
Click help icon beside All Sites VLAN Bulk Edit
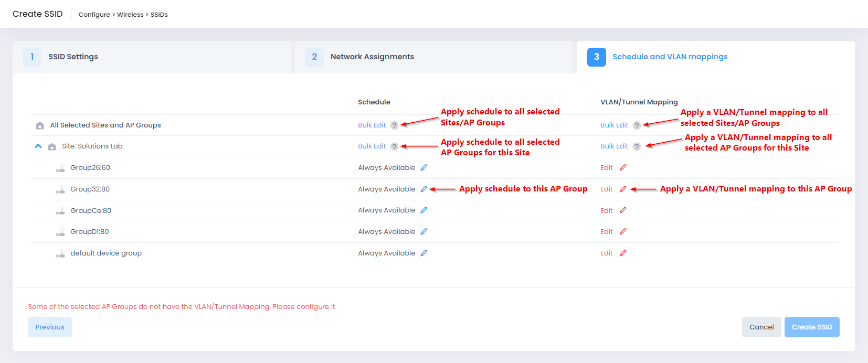pyautogui.click(x=637, y=125)
